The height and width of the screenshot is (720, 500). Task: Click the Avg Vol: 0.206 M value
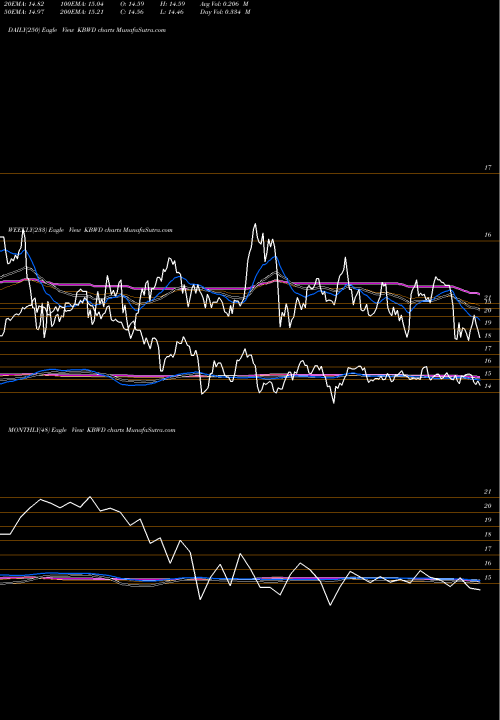coord(225,3)
